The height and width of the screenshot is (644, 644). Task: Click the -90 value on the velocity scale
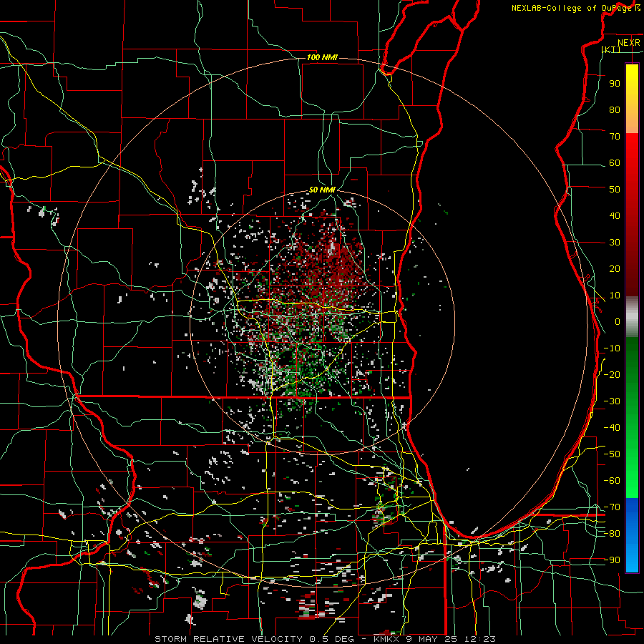click(x=612, y=560)
